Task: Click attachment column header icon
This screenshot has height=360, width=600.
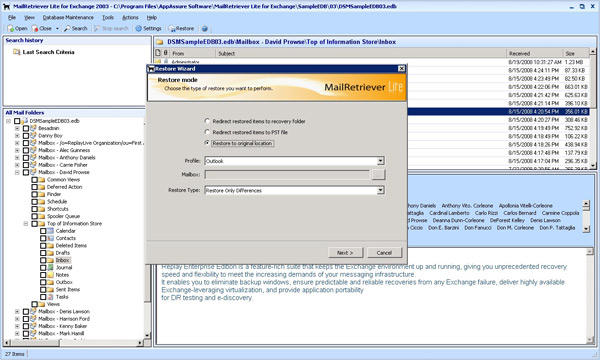Action: 165,53
